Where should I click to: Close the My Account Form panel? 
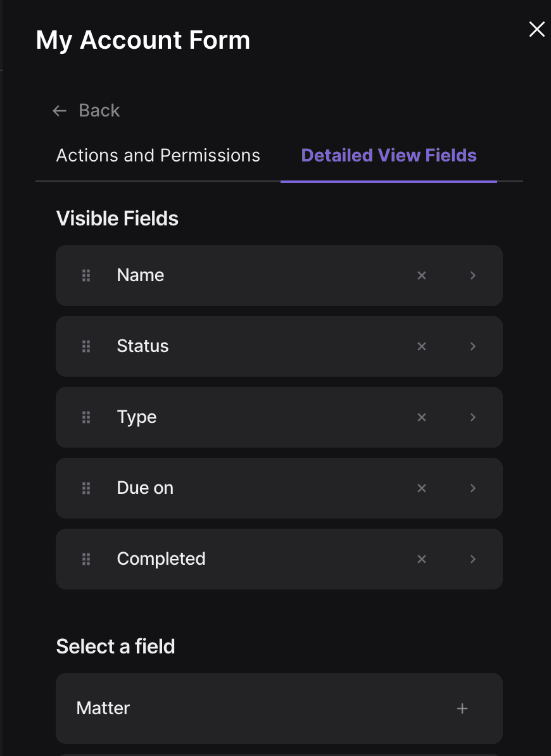pos(536,29)
